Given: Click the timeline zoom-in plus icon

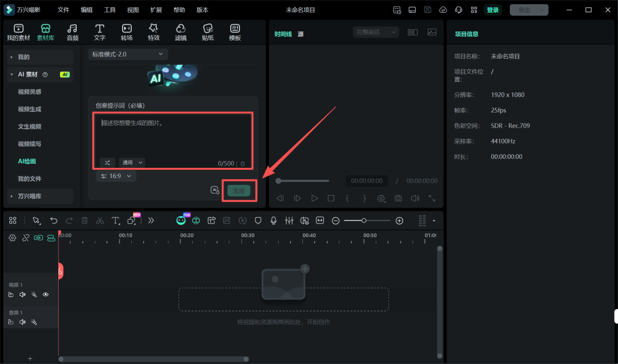Looking at the screenshot, I should coord(399,220).
